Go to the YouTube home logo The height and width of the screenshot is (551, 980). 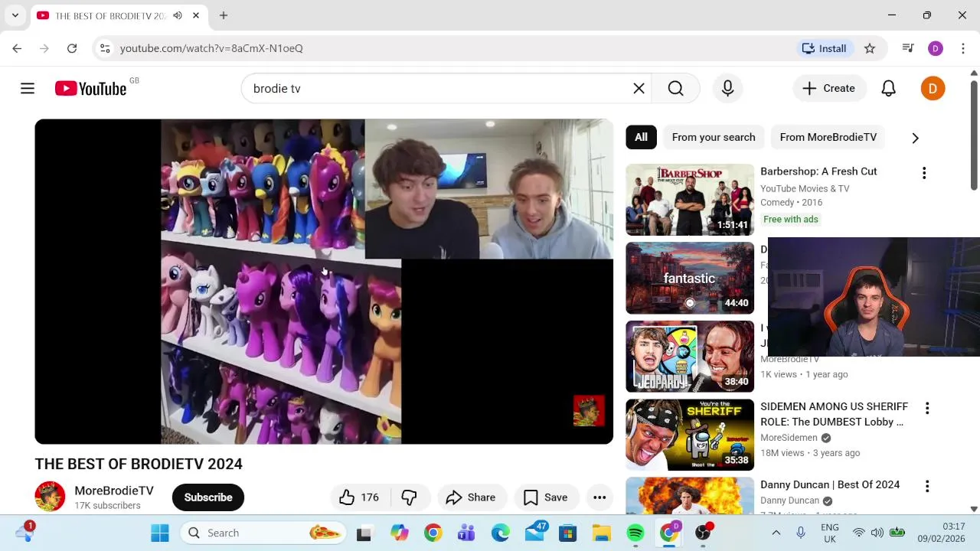pyautogui.click(x=91, y=89)
